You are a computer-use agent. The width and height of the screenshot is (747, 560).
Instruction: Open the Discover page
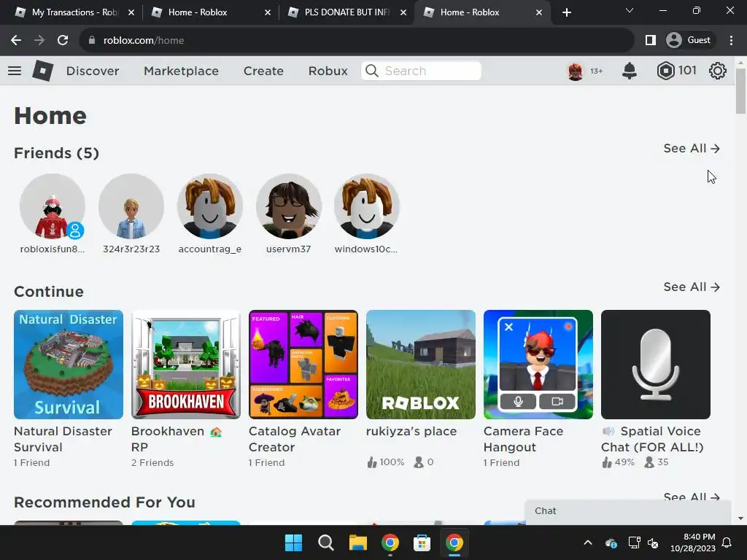pyautogui.click(x=93, y=71)
